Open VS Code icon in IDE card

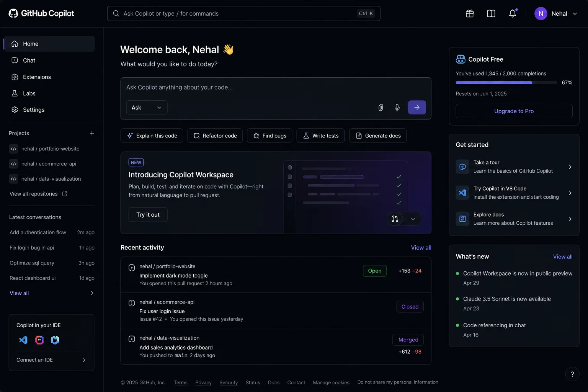tap(23, 340)
